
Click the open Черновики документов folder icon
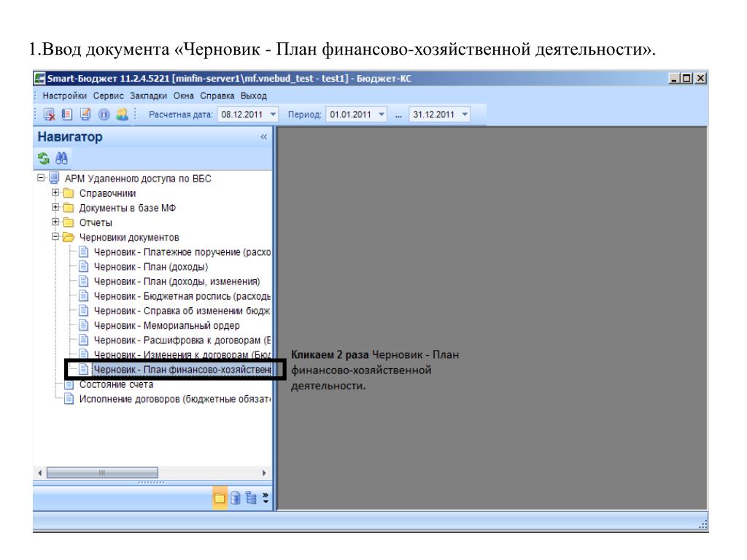coord(69,237)
